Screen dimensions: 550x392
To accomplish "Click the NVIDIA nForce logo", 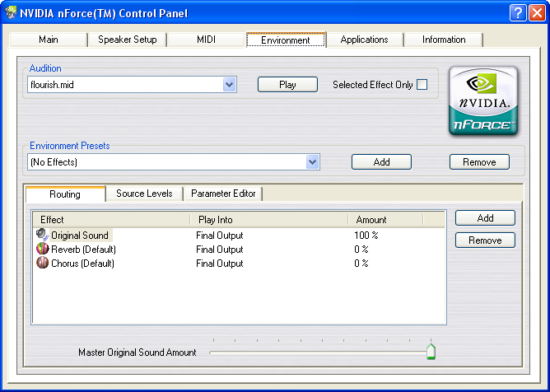I will pyautogui.click(x=483, y=100).
